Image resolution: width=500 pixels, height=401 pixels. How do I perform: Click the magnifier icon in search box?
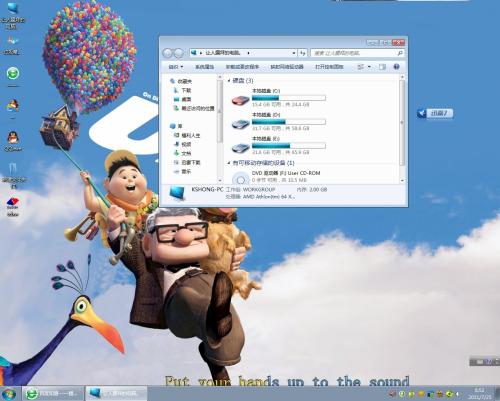[x=400, y=53]
